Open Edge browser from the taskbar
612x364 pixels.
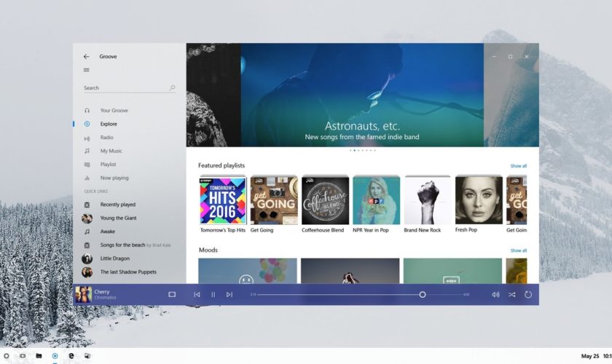71,356
